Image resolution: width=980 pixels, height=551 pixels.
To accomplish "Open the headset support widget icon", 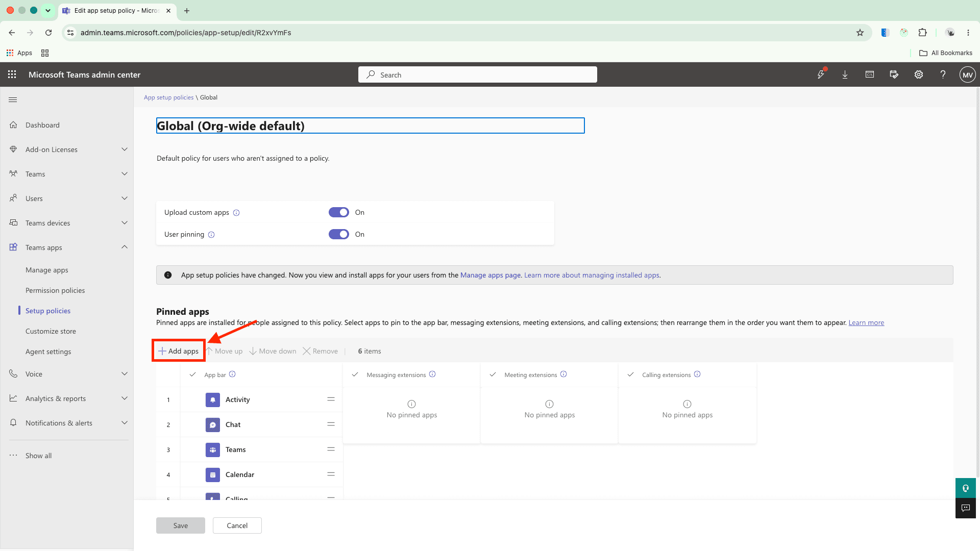I will point(966,488).
